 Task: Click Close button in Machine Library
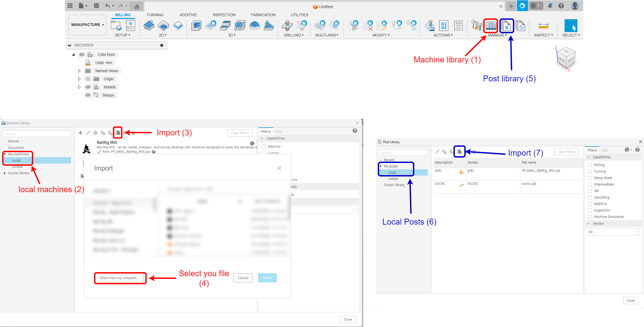click(x=348, y=319)
